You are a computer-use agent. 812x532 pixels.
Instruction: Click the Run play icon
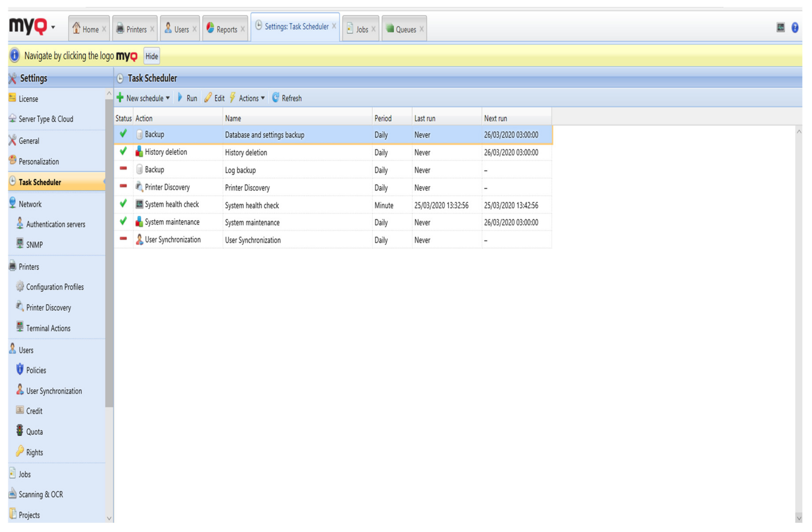click(x=180, y=98)
